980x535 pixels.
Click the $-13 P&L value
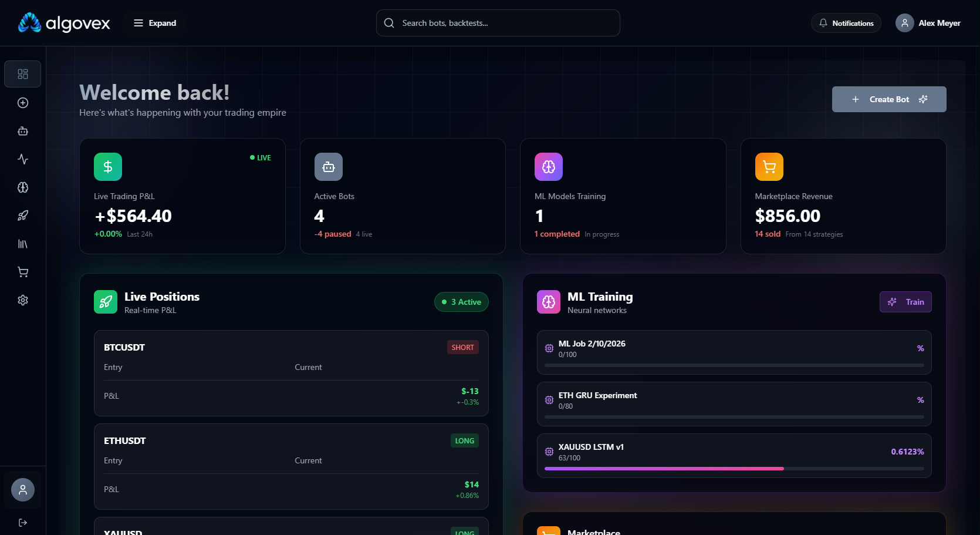(470, 391)
